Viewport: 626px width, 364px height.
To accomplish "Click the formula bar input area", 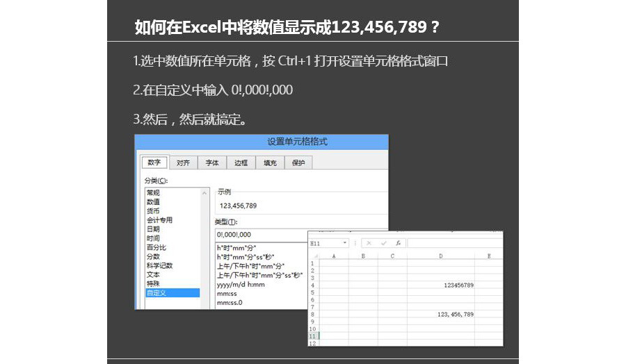I will pyautogui.click(x=454, y=243).
